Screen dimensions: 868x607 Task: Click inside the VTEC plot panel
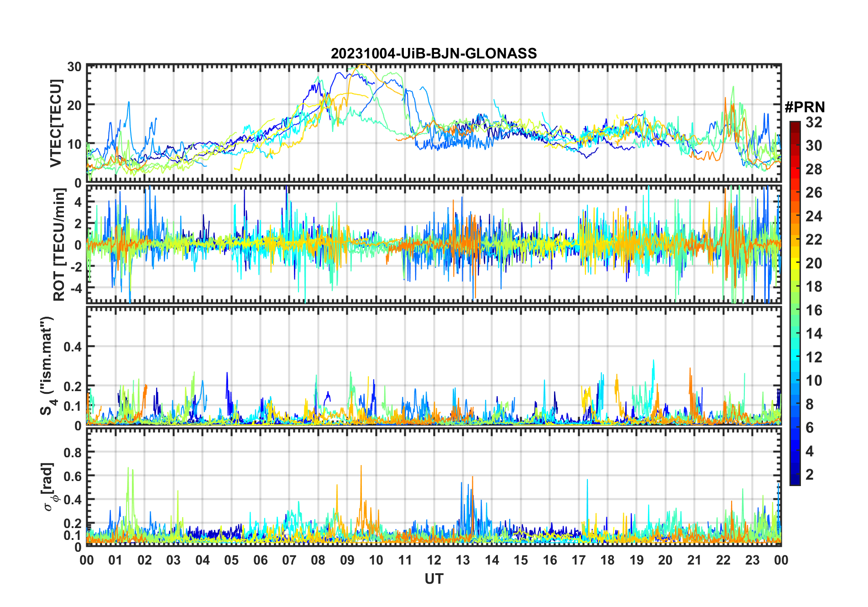tap(434, 123)
